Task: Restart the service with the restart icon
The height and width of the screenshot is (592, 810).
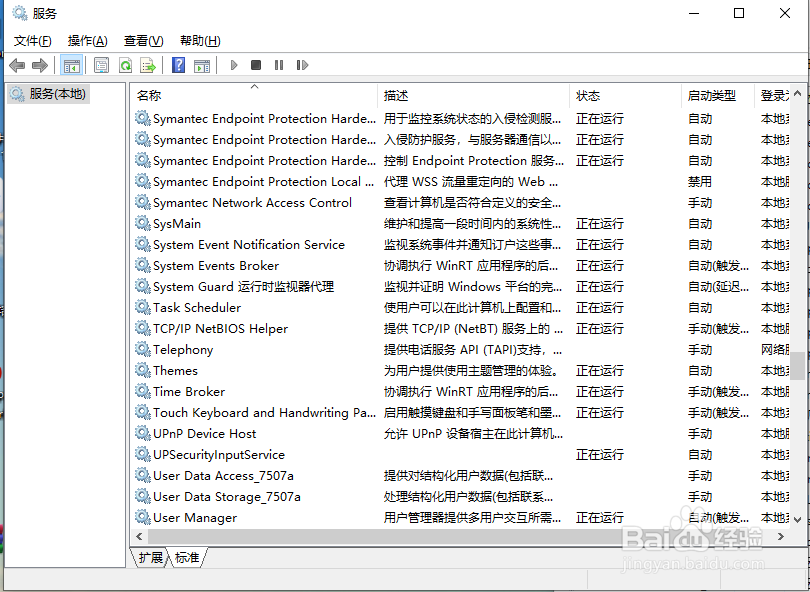Action: click(x=302, y=65)
